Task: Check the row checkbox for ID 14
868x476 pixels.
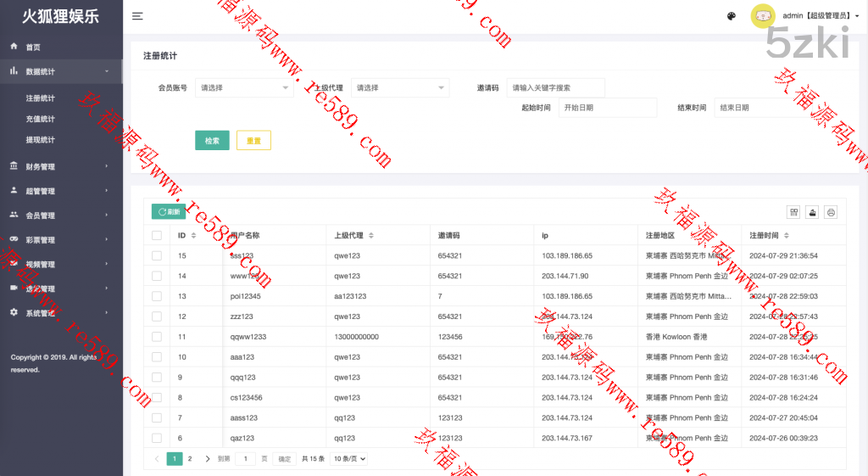Action: coord(157,276)
